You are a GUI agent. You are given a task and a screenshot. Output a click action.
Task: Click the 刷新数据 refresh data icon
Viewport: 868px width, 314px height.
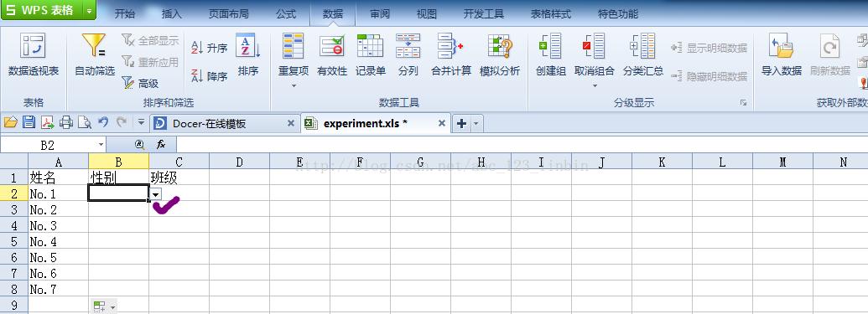pos(829,45)
